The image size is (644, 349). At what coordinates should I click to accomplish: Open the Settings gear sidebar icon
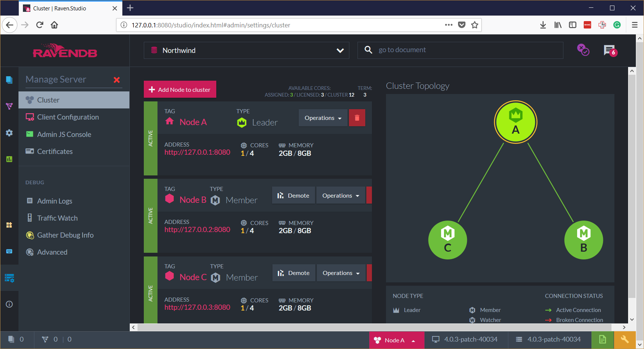pyautogui.click(x=9, y=133)
